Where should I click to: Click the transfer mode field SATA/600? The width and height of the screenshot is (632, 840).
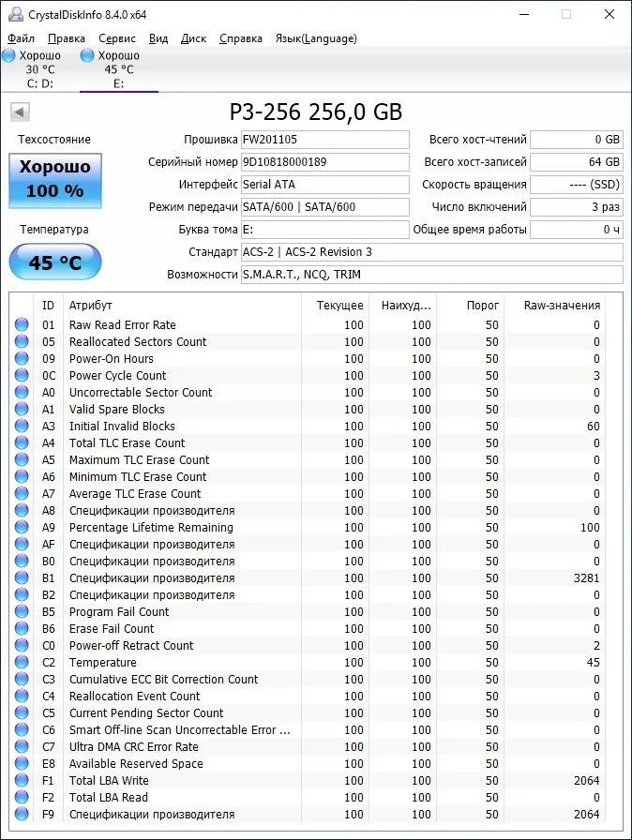[325, 207]
